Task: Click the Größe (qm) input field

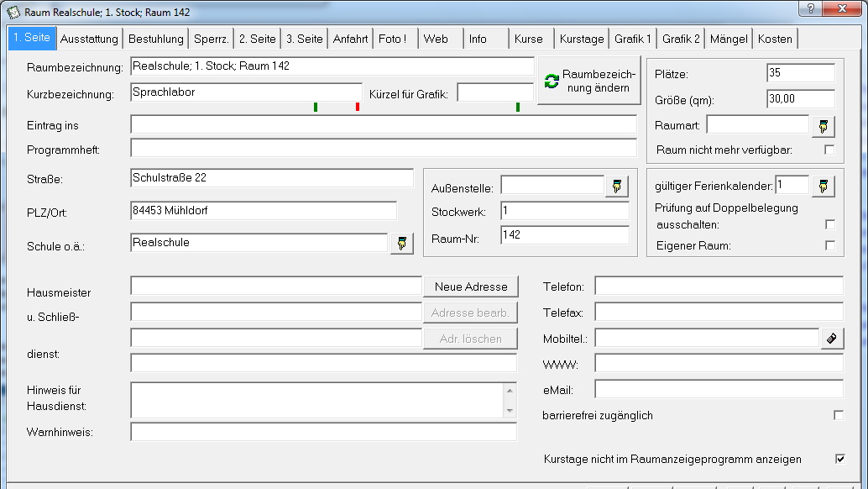Action: [801, 99]
